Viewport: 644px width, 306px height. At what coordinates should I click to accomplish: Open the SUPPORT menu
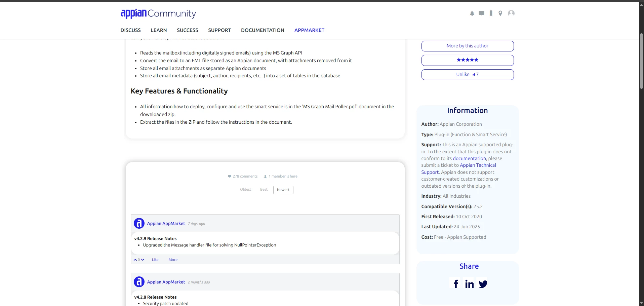219,30
